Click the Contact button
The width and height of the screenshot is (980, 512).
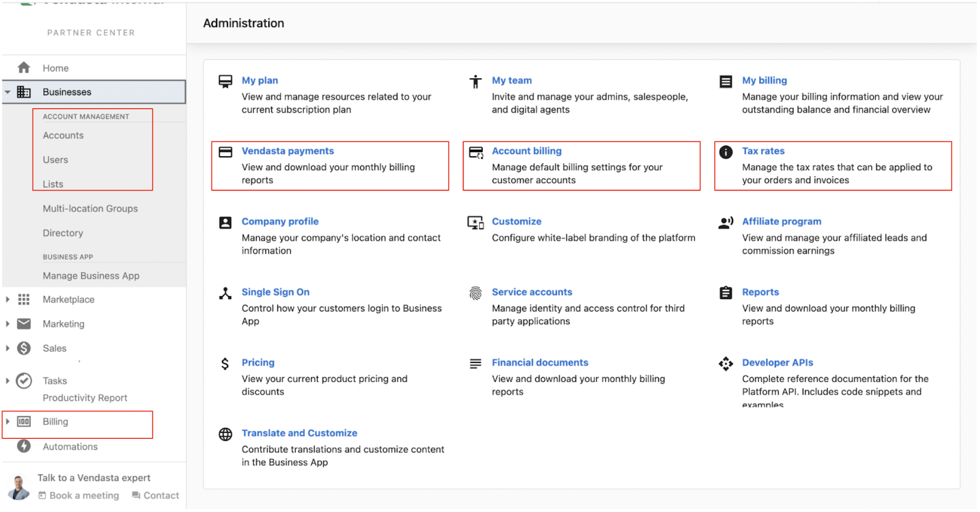(156, 496)
